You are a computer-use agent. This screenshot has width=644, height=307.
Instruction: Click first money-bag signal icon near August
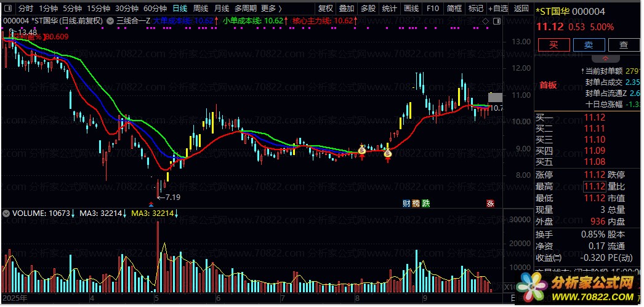tap(362, 151)
